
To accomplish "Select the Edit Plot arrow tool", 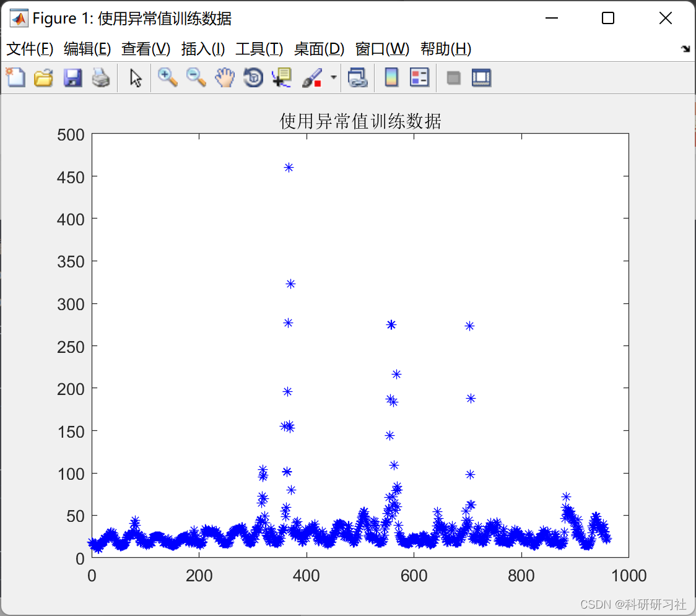I will click(x=136, y=77).
